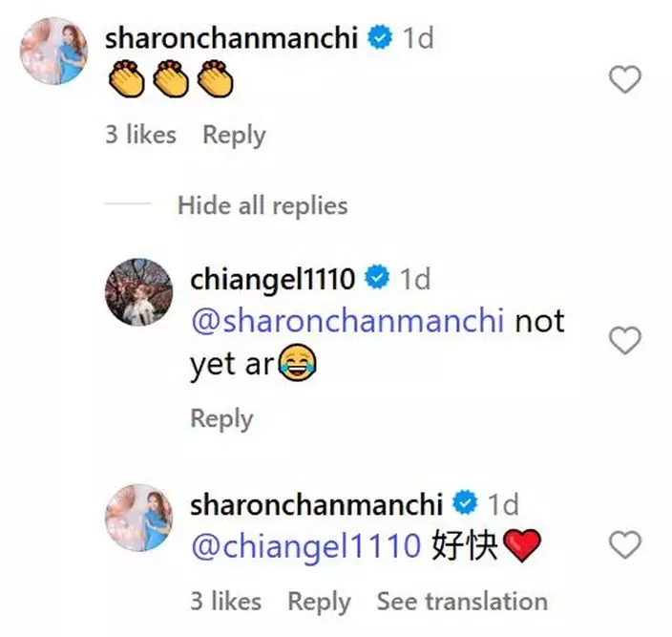The width and height of the screenshot is (672, 637).
Task: Click the @chiangel1110 mention in reply
Action: pos(305,546)
